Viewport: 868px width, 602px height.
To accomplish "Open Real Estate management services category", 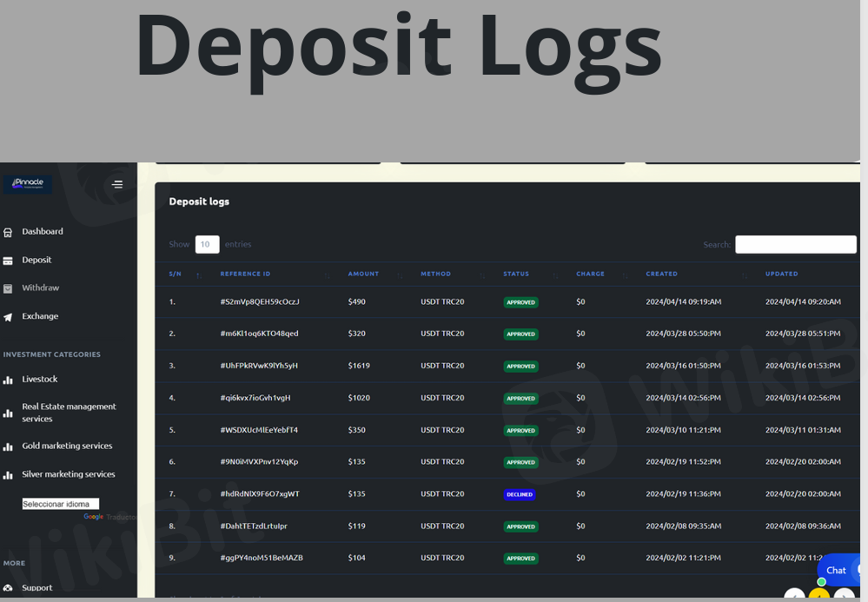I will pyautogui.click(x=69, y=413).
